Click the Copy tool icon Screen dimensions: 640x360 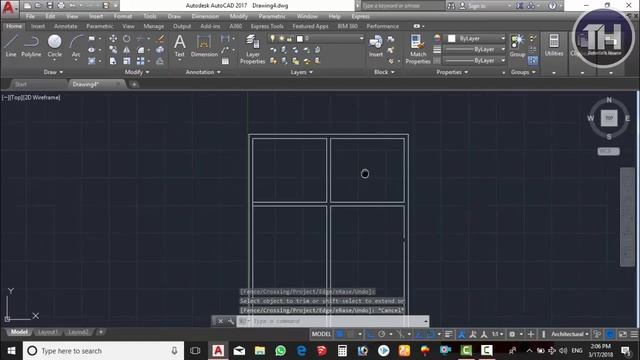(113, 50)
